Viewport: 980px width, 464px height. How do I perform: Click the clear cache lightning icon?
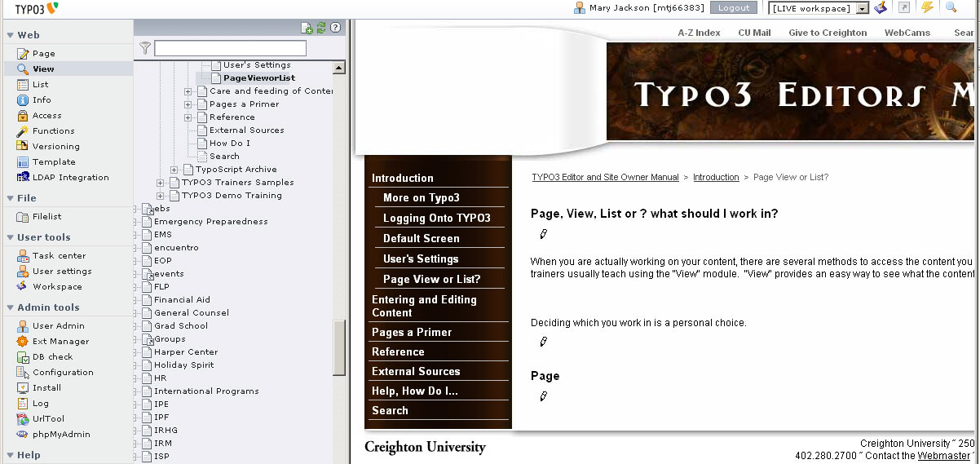point(927,7)
